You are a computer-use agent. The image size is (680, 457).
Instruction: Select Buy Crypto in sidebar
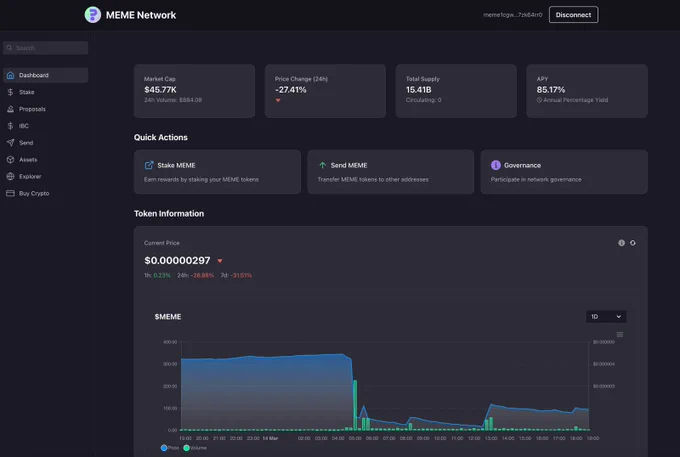[46, 193]
